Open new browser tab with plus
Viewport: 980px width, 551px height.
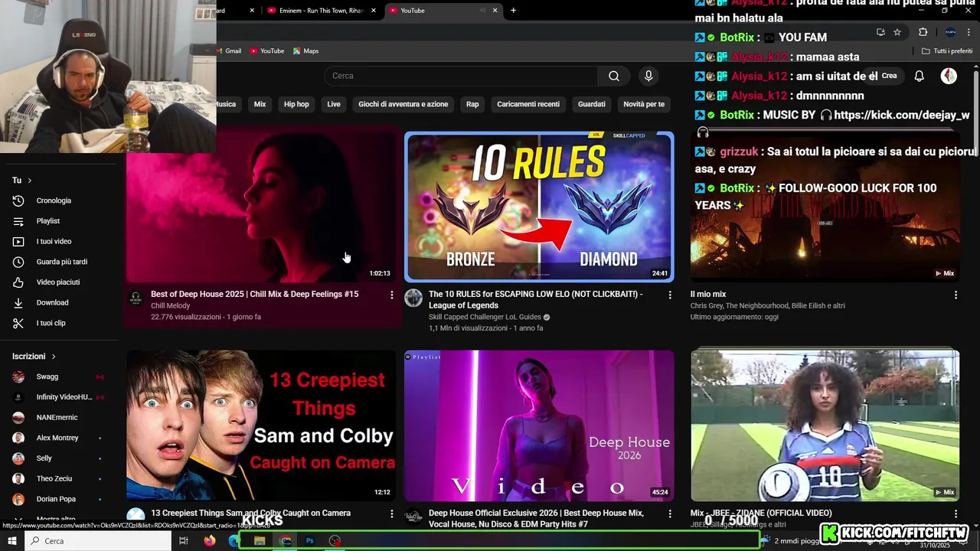pyautogui.click(x=513, y=11)
